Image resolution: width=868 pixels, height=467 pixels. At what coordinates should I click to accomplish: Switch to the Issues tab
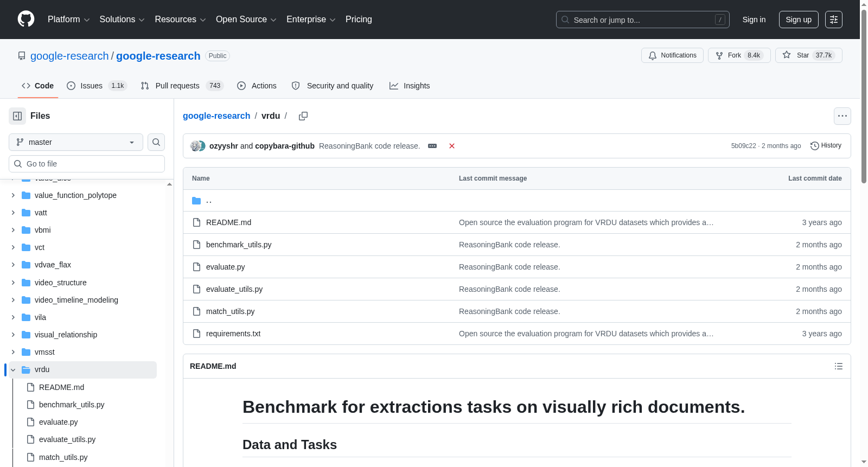[97, 86]
